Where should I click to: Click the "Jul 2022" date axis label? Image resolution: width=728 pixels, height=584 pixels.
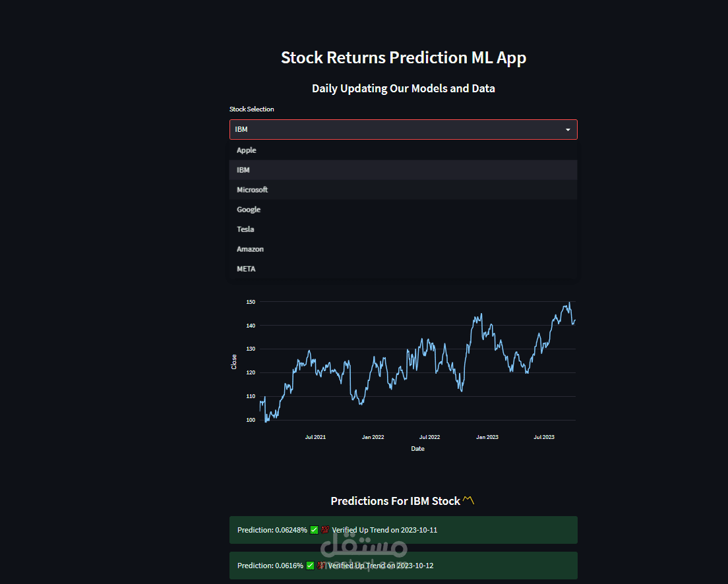429,437
